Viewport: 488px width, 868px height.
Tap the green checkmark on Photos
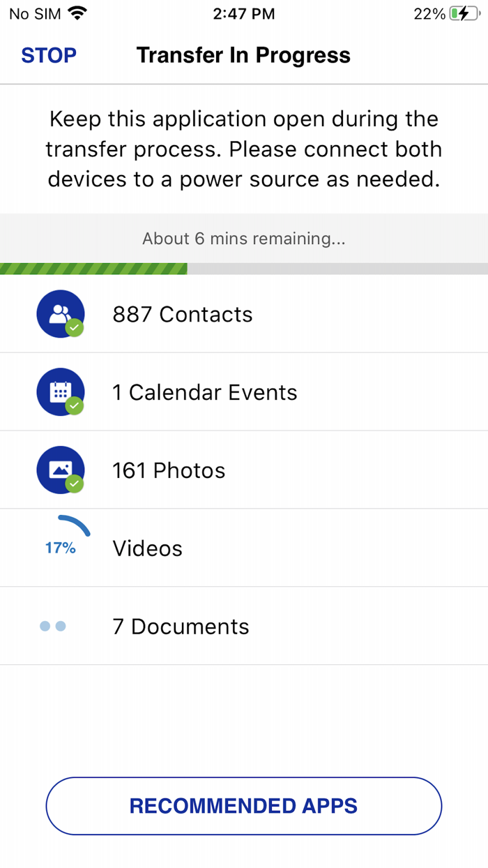pos(75,484)
